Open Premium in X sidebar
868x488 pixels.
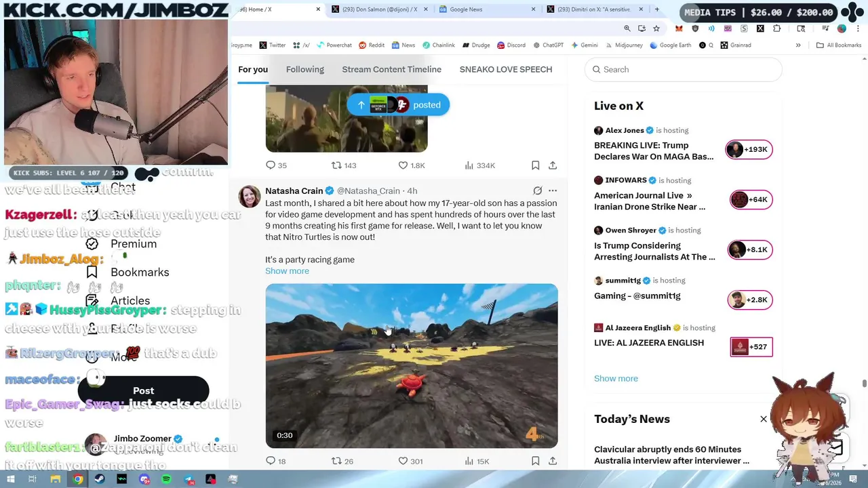click(122, 243)
